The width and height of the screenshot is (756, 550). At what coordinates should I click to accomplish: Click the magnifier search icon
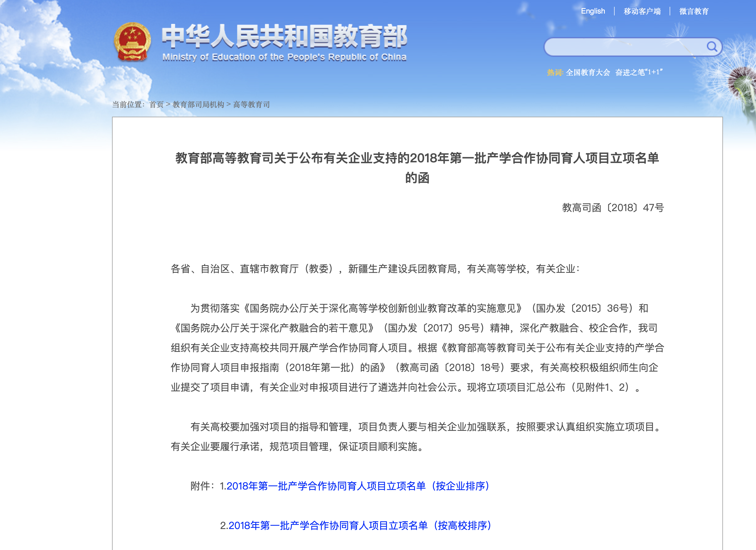click(712, 46)
